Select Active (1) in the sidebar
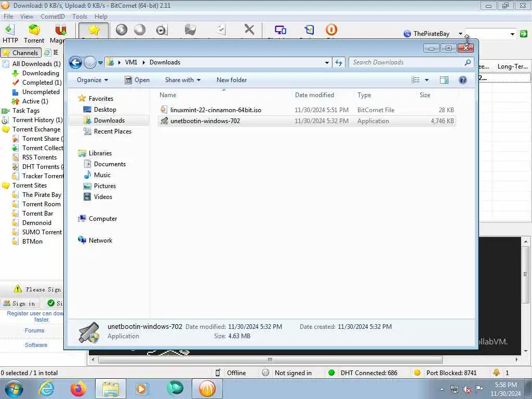Screen dimensions: 532x399 coord(35,101)
